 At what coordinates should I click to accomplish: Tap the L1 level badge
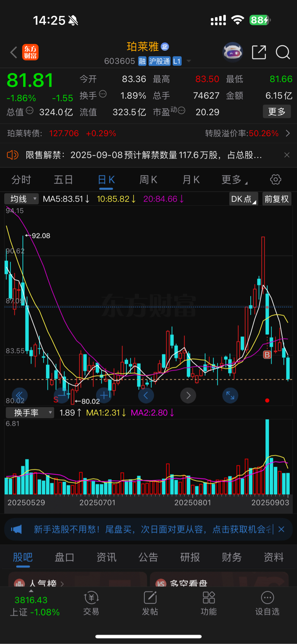click(x=177, y=61)
